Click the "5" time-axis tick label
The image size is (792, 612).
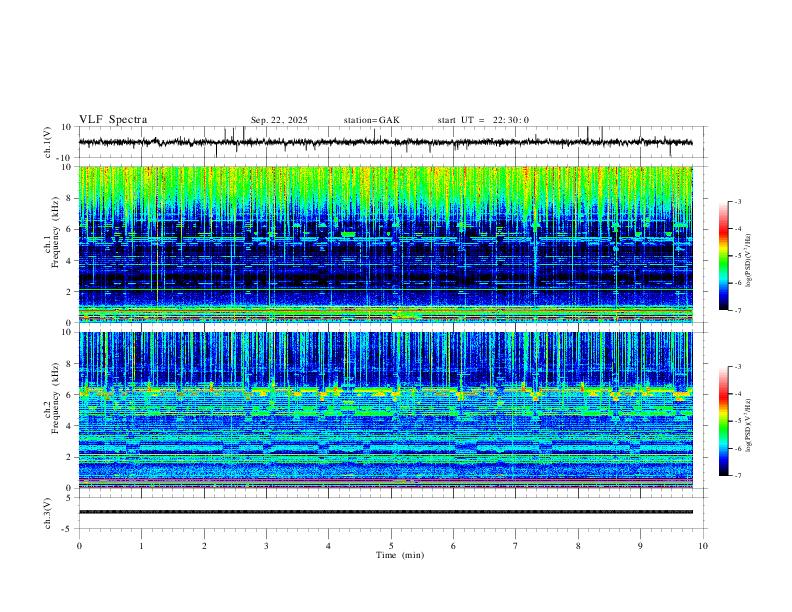pos(391,546)
